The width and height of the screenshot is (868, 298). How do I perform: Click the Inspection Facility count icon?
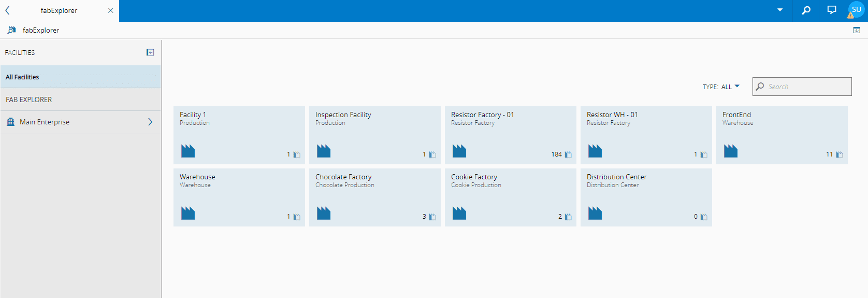click(432, 154)
